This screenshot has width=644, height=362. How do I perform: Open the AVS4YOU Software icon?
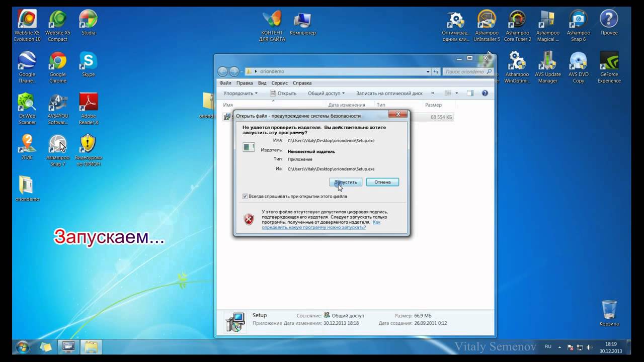click(x=57, y=109)
